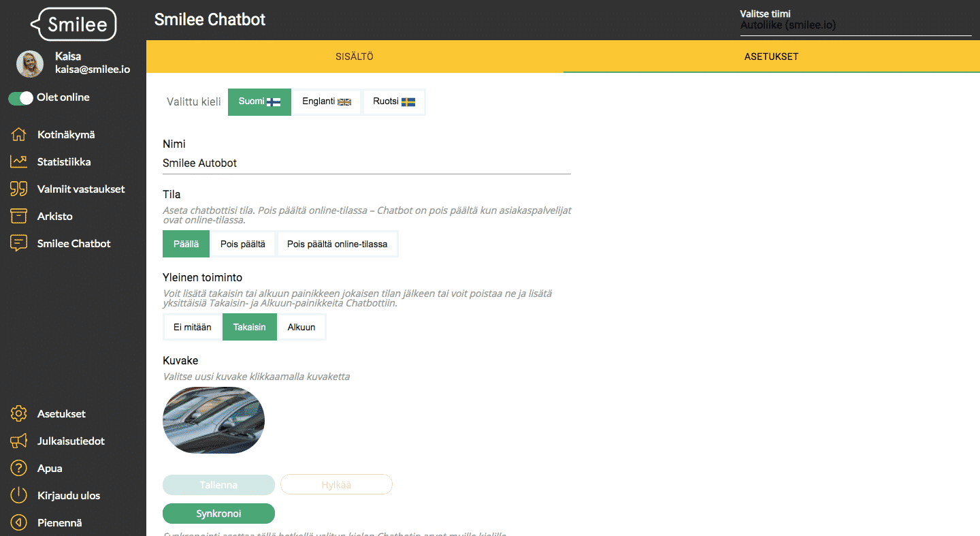Open the Valmiit vastaukset sidebar item
This screenshot has width=980, height=536.
81,189
